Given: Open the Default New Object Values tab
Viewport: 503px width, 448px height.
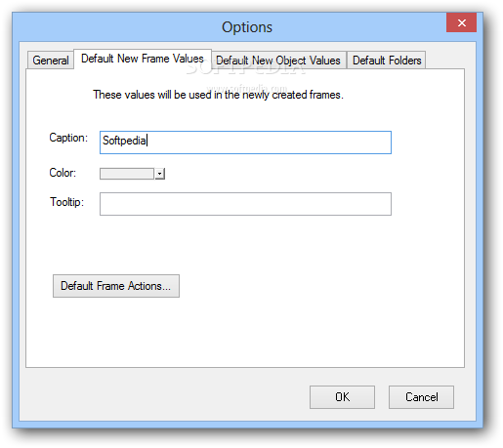Looking at the screenshot, I should pos(278,61).
